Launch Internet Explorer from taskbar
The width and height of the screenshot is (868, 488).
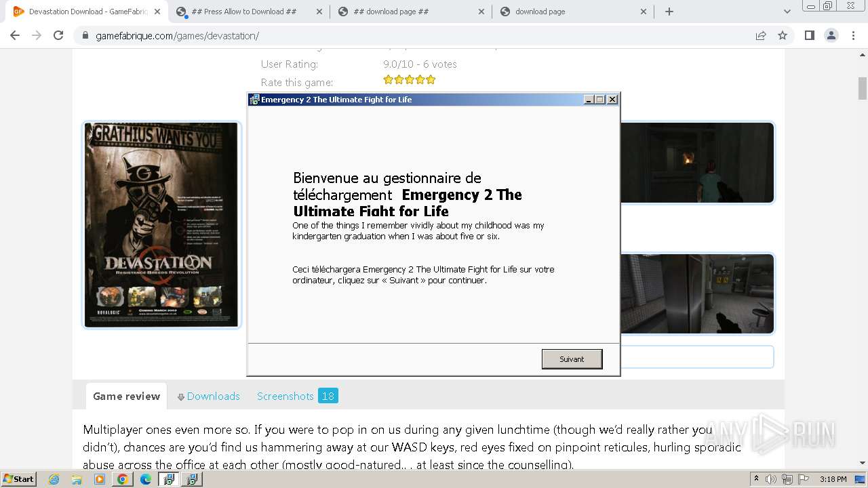54,479
